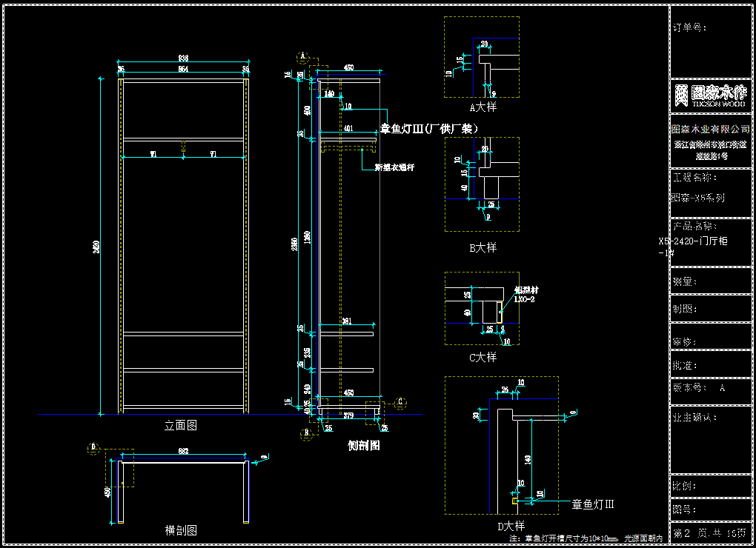Select the B大样 detail title
This screenshot has width=756, height=548.
pyautogui.click(x=483, y=247)
